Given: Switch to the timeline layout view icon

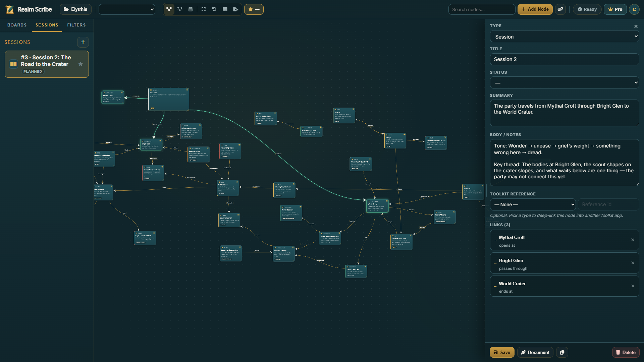Looking at the screenshot, I should pyautogui.click(x=180, y=9).
